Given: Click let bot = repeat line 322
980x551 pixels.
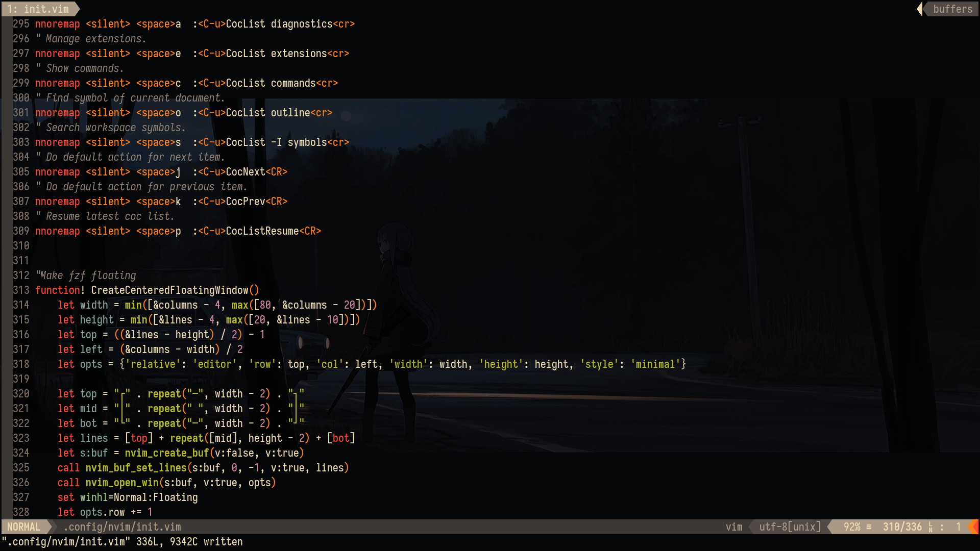Looking at the screenshot, I should pos(181,423).
